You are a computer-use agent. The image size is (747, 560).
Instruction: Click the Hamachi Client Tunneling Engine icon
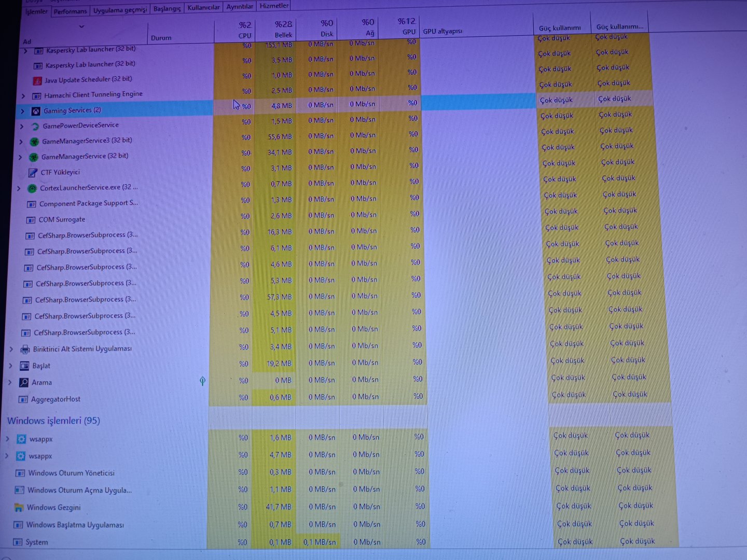[x=36, y=96]
